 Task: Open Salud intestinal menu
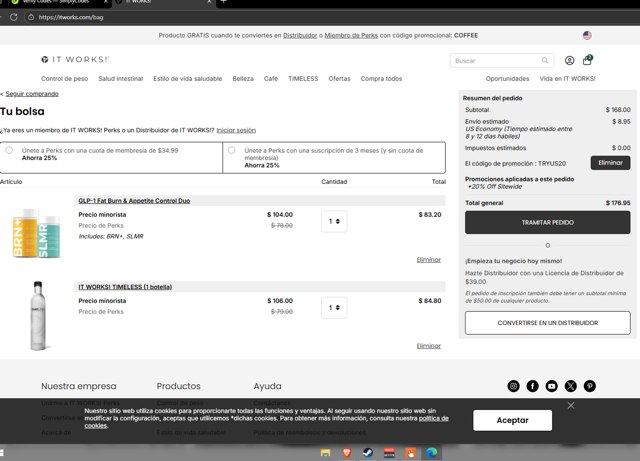click(x=120, y=78)
